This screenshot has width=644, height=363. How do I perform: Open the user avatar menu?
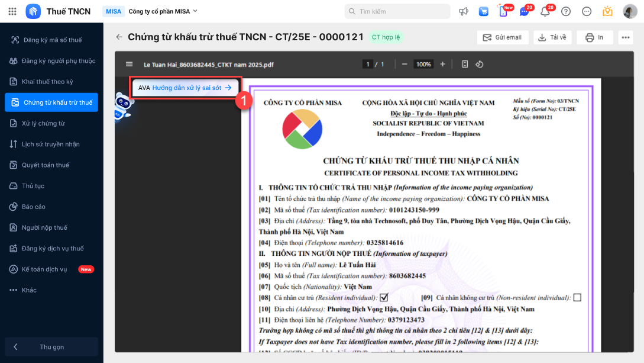pos(630,11)
